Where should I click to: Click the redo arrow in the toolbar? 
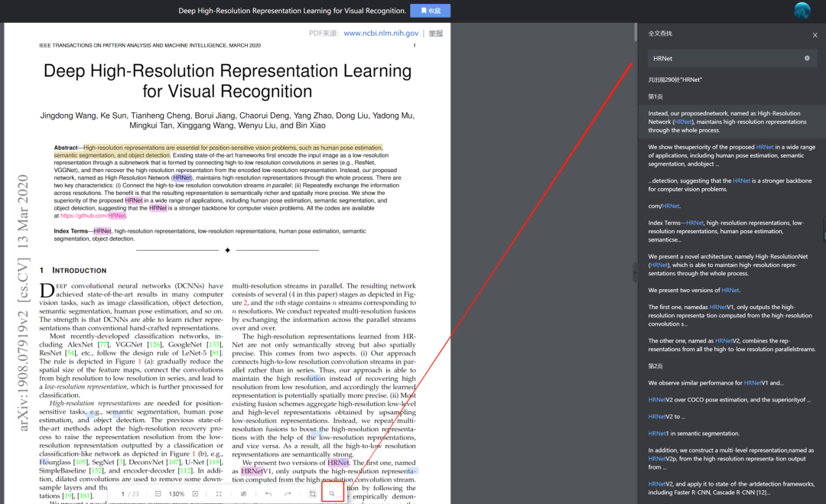pyautogui.click(x=288, y=494)
